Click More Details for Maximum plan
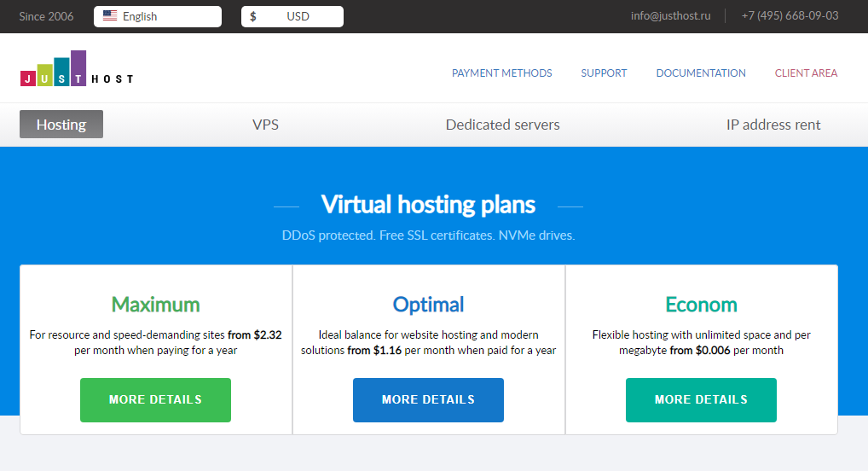Screen dimensions: 868x471 (155, 400)
